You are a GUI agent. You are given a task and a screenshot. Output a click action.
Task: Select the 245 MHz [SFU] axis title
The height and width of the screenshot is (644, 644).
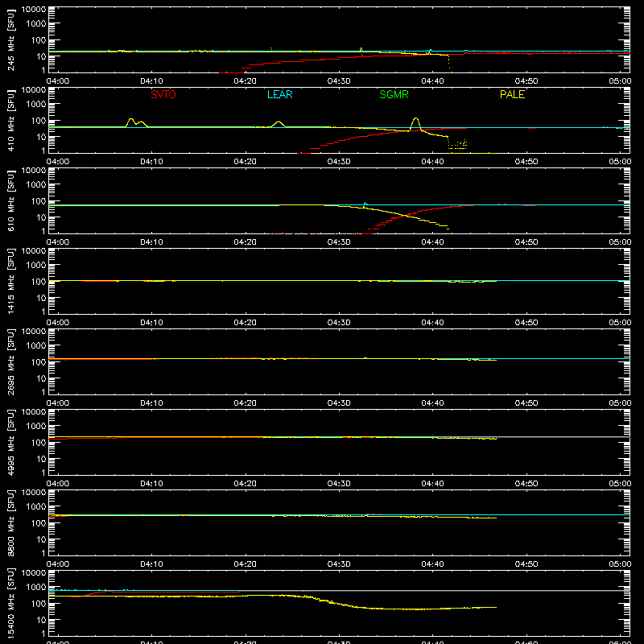(11, 39)
